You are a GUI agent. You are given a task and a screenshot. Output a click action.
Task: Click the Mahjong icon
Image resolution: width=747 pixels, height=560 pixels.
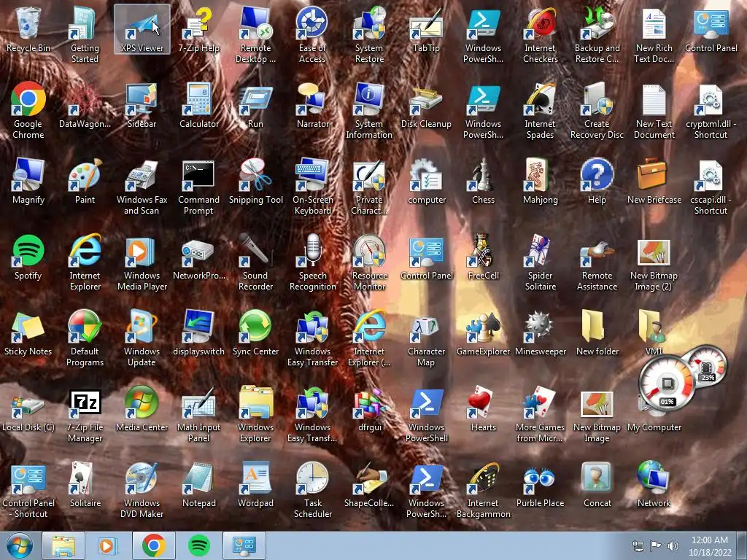541,182
